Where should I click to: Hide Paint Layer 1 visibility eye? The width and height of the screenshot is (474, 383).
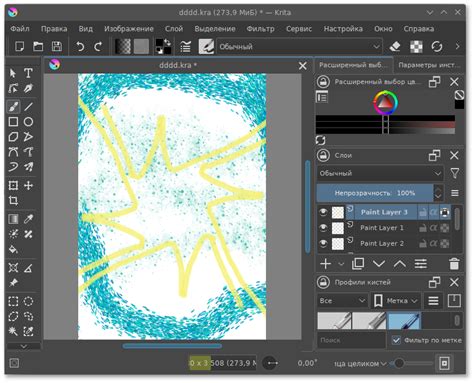(x=323, y=228)
